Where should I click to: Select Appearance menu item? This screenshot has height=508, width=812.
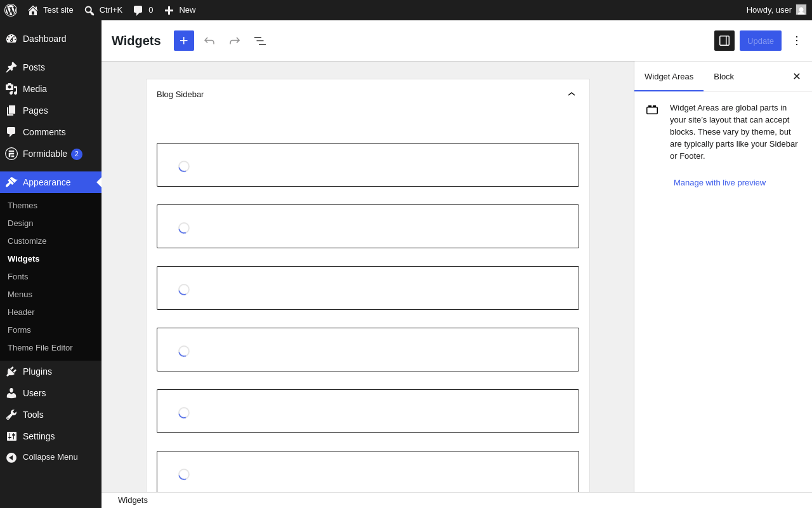coord(51,182)
